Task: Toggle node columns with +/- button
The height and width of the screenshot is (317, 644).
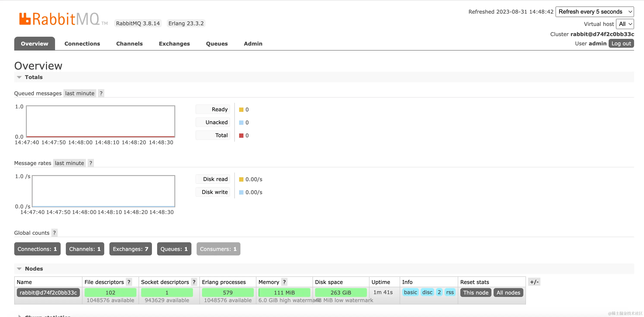Action: [534, 282]
